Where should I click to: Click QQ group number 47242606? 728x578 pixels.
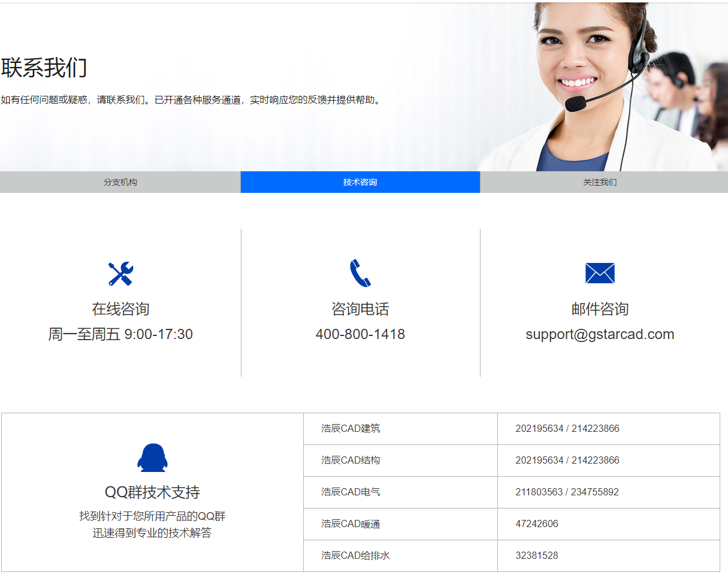point(536,524)
